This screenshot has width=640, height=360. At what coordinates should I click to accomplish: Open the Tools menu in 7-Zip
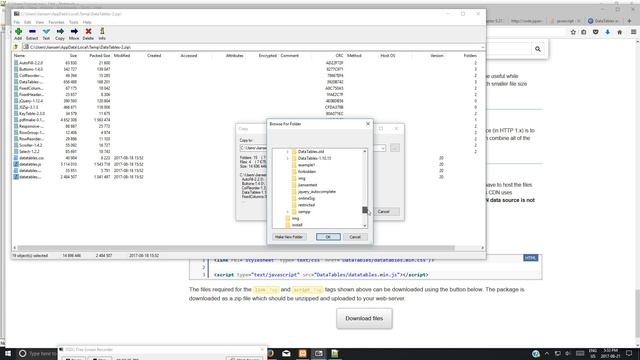(73, 22)
